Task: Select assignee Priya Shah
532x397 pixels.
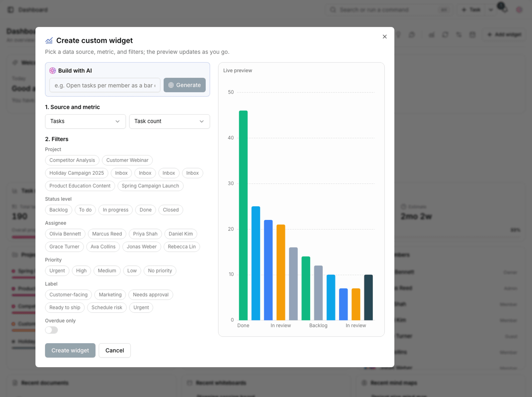Action: point(145,234)
